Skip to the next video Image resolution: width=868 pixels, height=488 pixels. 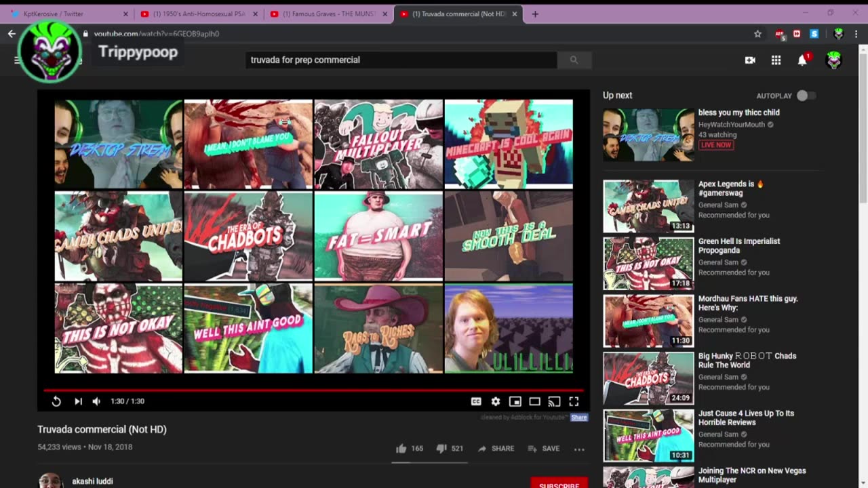pos(78,401)
